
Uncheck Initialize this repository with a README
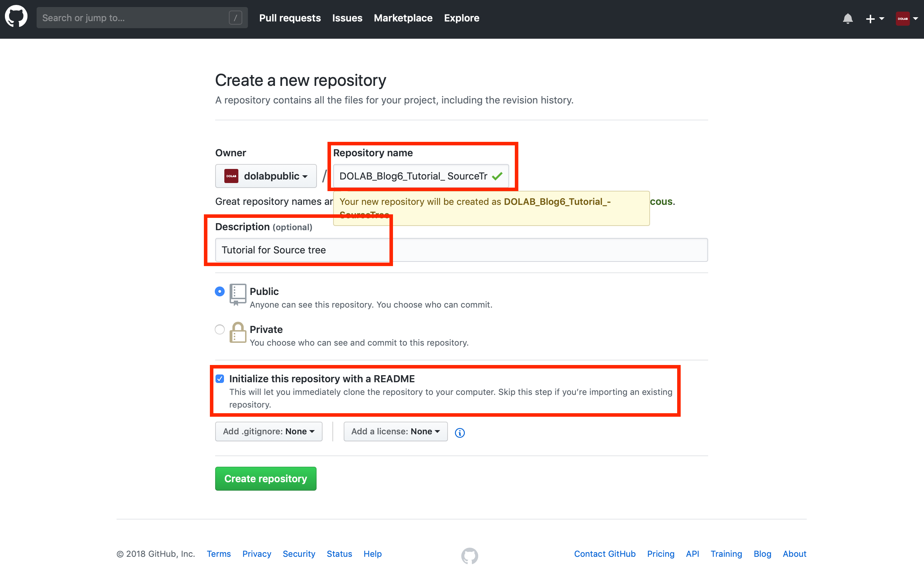(x=220, y=378)
